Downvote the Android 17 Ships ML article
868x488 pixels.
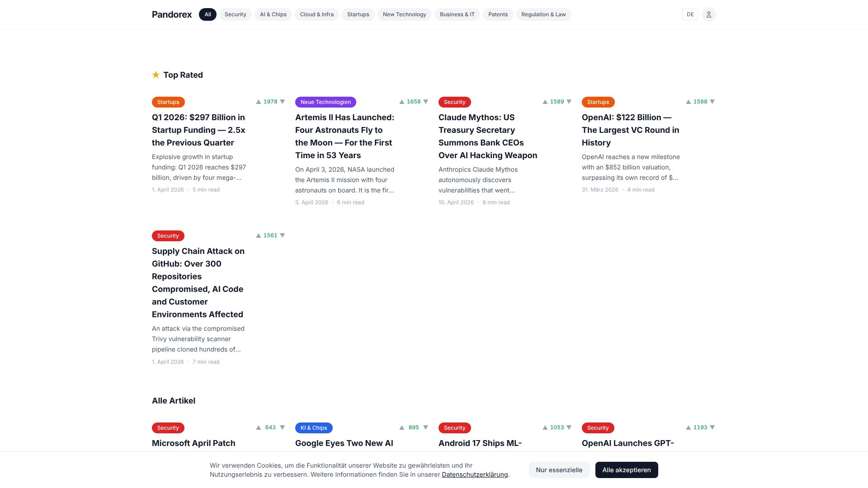(569, 427)
